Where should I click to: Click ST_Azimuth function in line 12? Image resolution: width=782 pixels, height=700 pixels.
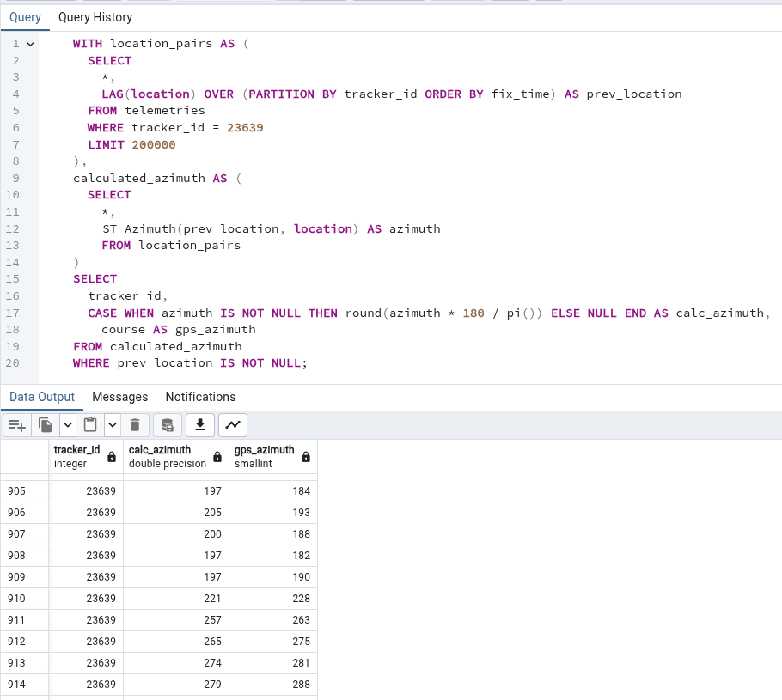(x=139, y=228)
